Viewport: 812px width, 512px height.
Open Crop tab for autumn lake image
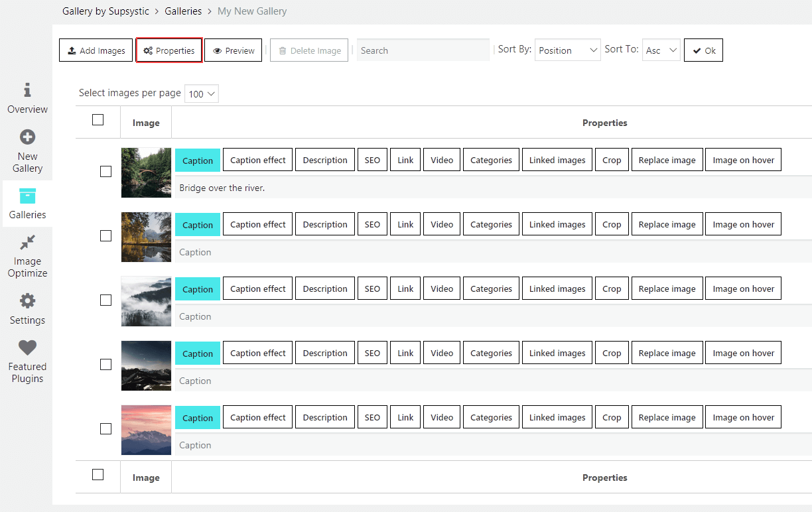point(612,224)
